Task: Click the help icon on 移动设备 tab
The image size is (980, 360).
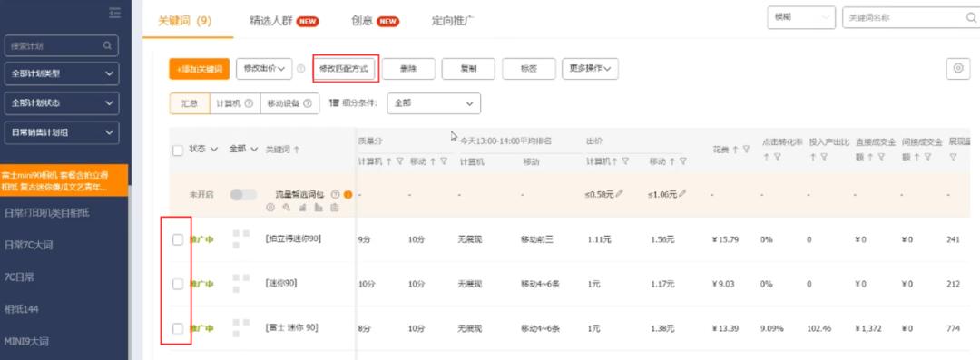Action: (x=308, y=103)
